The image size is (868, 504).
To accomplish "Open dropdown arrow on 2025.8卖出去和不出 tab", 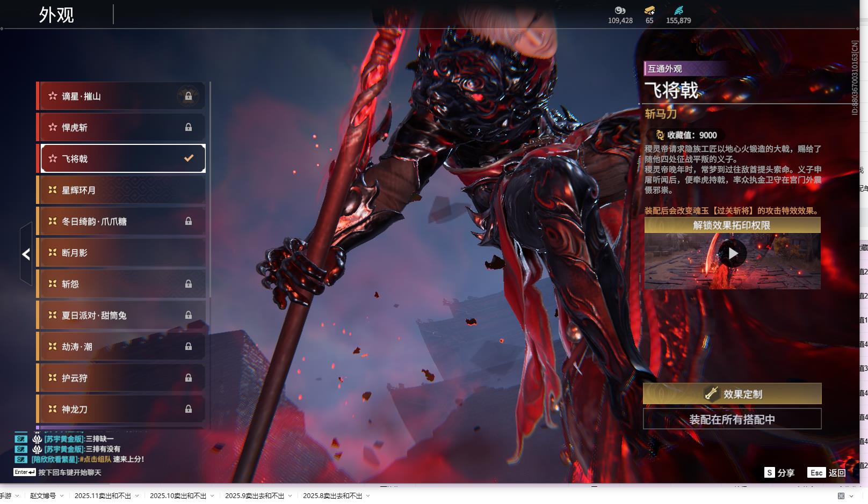I will pos(368,496).
